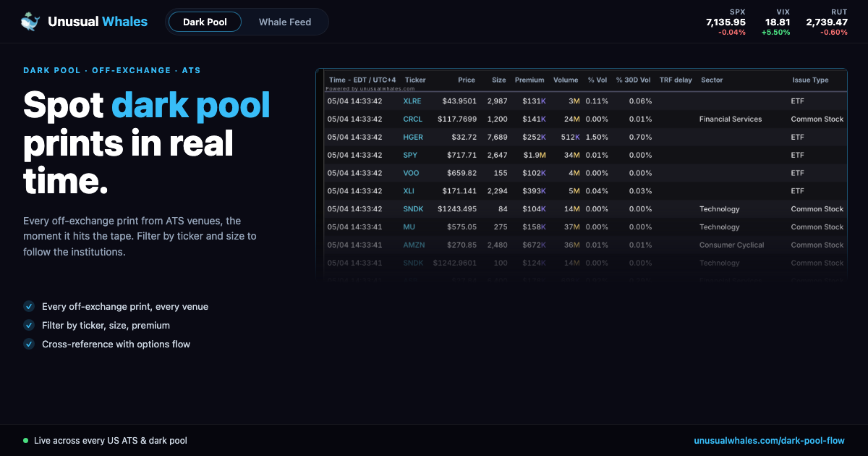This screenshot has height=456, width=868.
Task: Click the checkmark beside 'Cross-reference with options flow'
Action: tap(29, 344)
